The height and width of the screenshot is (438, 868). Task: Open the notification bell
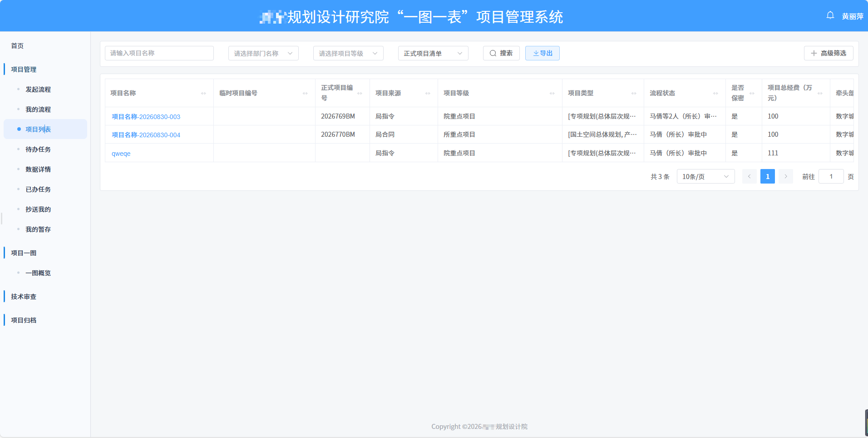830,15
